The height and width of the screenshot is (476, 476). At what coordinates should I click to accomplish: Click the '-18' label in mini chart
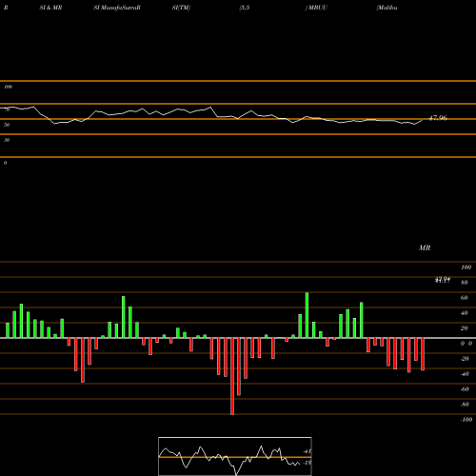(307, 463)
